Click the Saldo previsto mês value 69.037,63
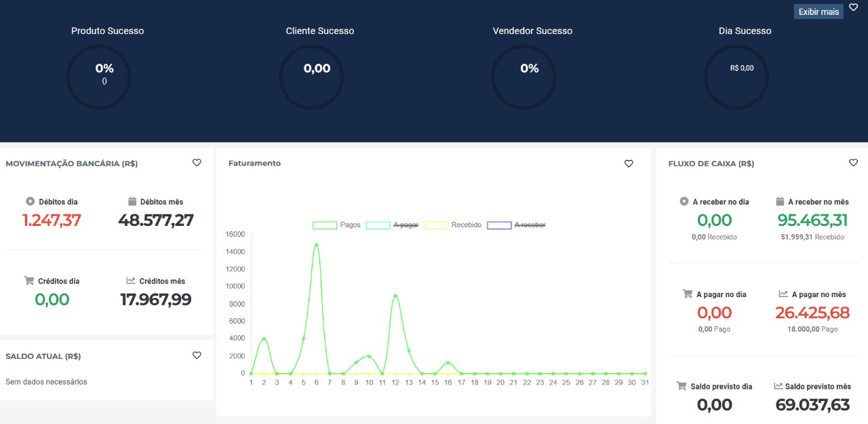Viewport: 868px width, 424px height. (812, 405)
